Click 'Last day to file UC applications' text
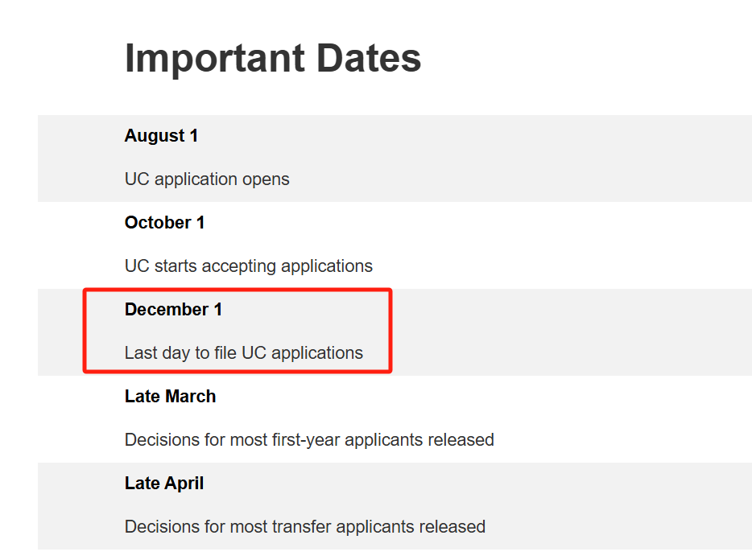 point(243,353)
